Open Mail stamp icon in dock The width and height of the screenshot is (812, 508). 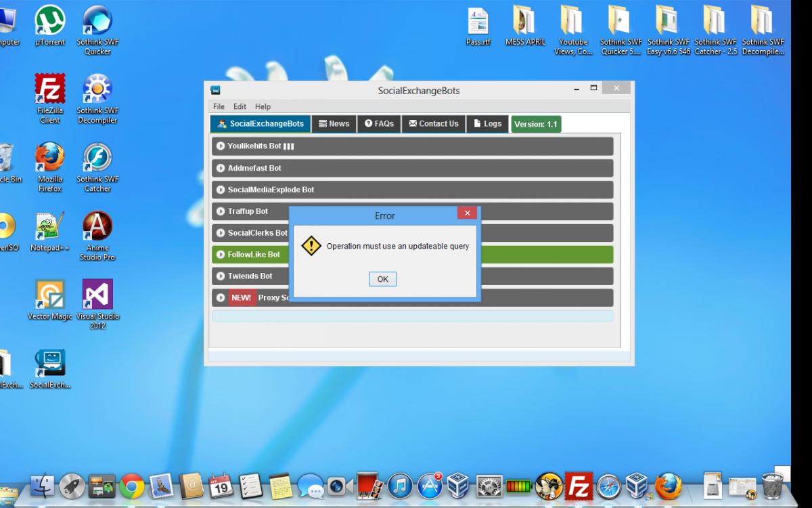[x=162, y=486]
